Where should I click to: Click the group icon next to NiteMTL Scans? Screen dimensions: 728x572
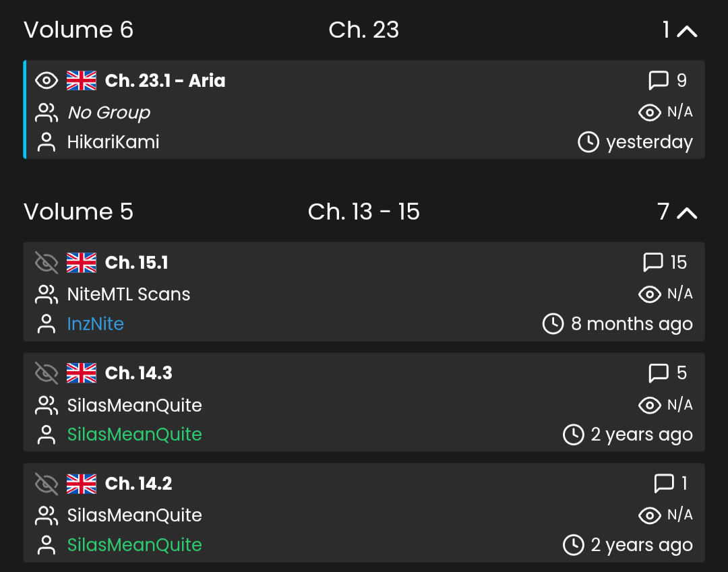[x=47, y=294]
